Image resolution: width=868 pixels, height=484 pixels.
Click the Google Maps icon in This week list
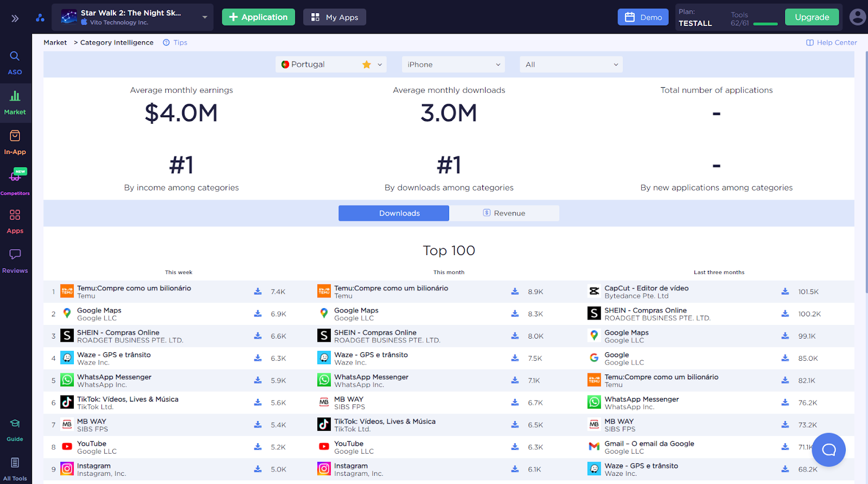coord(67,314)
